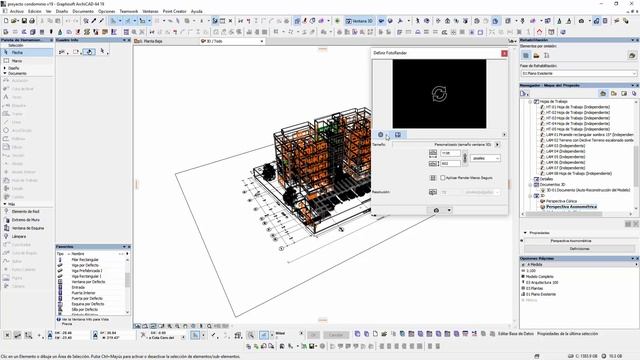The height and width of the screenshot is (360, 640).
Task: Open the Documento menu
Action: [83, 11]
